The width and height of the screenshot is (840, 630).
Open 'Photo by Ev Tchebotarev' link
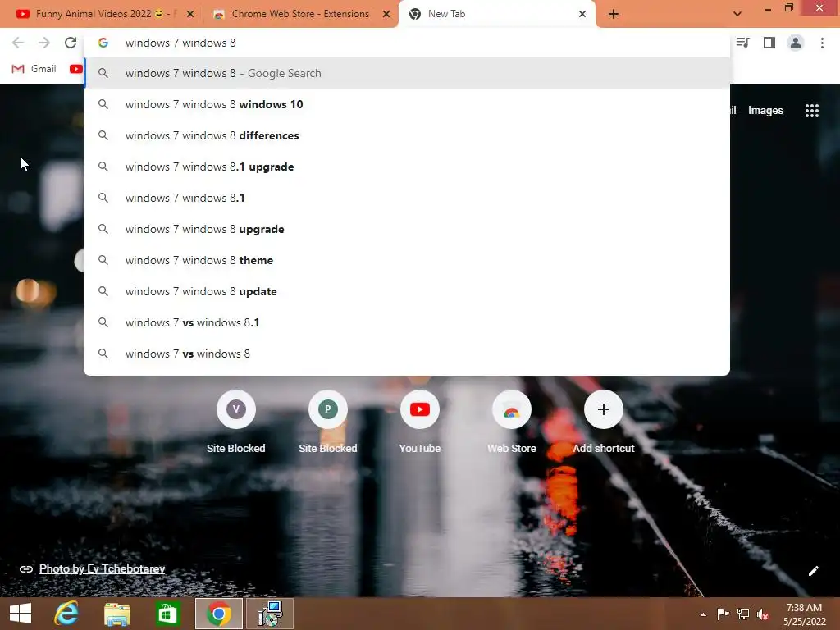point(102,569)
